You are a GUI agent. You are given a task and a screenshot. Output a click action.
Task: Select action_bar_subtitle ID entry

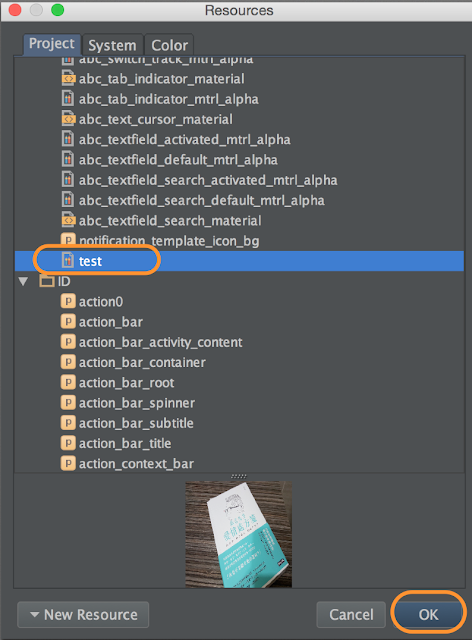[136, 423]
